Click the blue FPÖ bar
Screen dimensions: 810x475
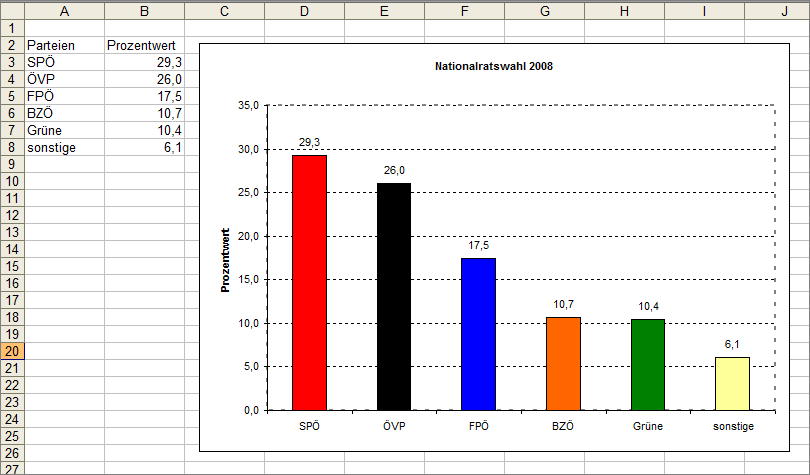(478, 334)
